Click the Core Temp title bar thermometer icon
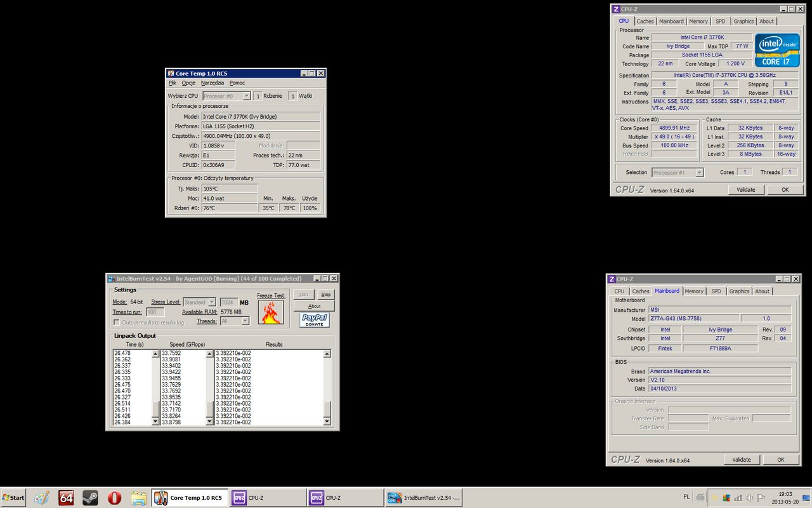 click(171, 74)
